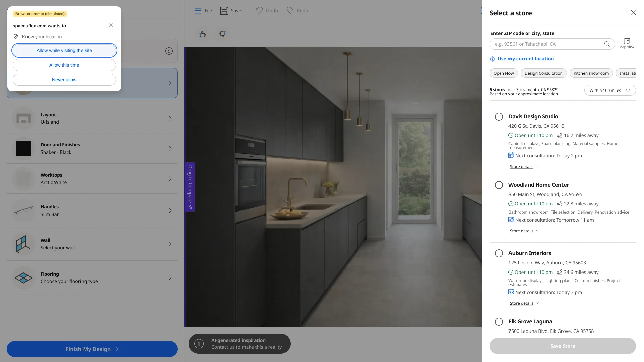The image size is (644, 362).
Task: Expand the Door and Finishes row chevron
Action: click(170, 148)
